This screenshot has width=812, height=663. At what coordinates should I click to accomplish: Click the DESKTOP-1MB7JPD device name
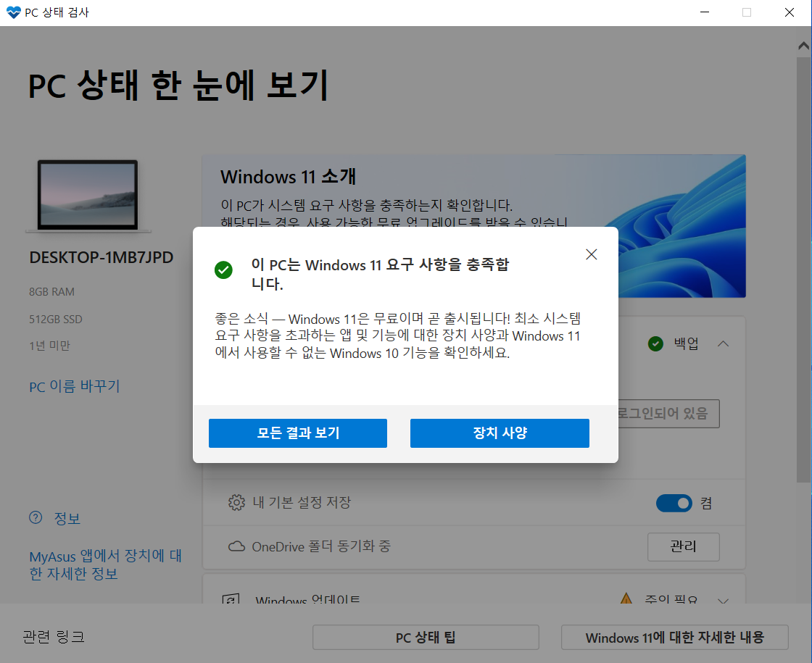click(x=101, y=257)
